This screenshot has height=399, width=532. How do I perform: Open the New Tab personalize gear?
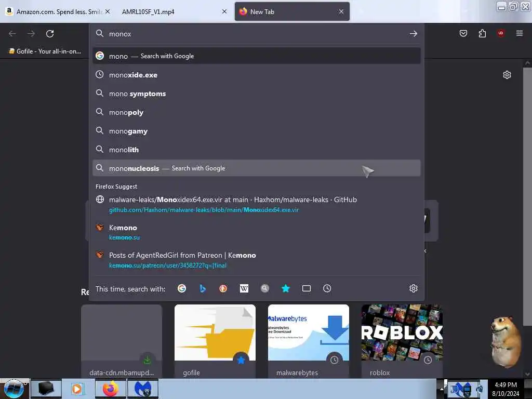tap(507, 75)
